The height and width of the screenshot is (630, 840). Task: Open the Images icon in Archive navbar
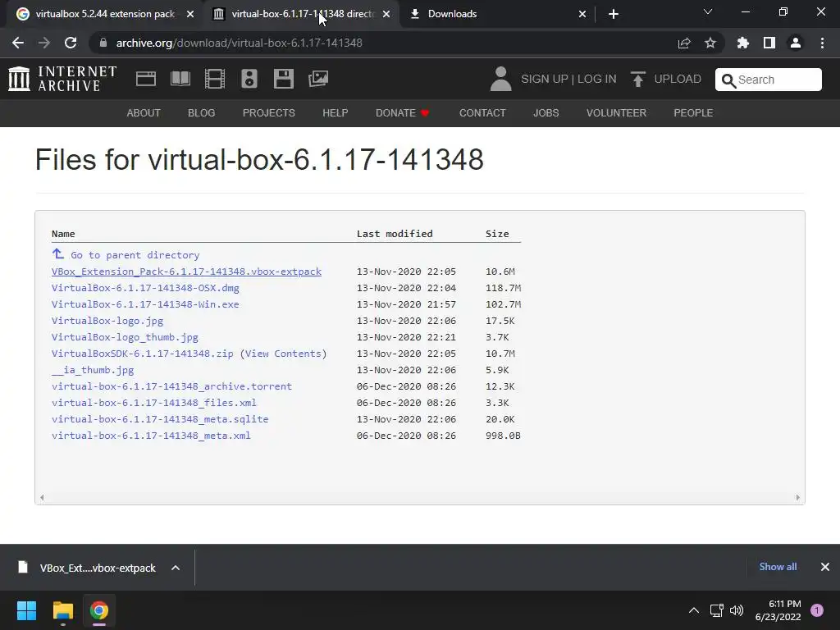coord(318,79)
